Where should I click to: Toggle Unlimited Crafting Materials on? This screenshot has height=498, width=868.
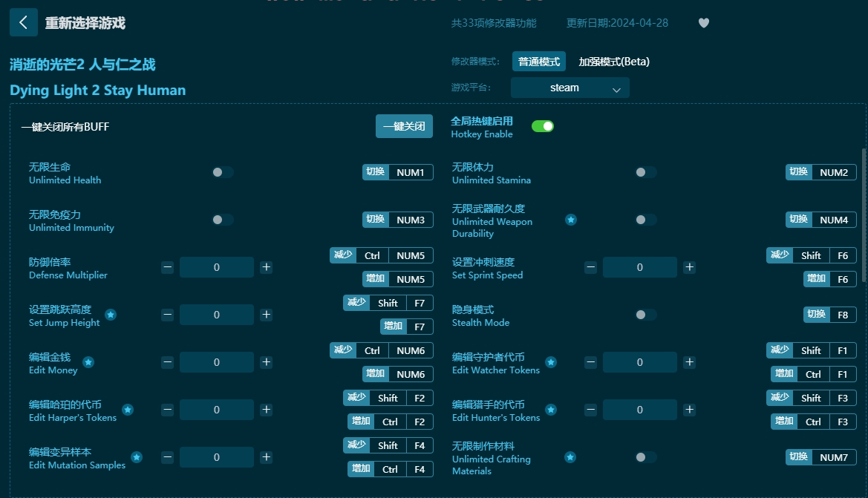[x=645, y=457]
